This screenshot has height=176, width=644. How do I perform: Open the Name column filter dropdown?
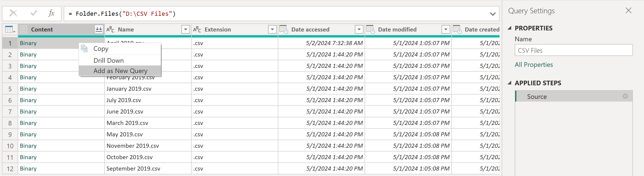(186, 29)
